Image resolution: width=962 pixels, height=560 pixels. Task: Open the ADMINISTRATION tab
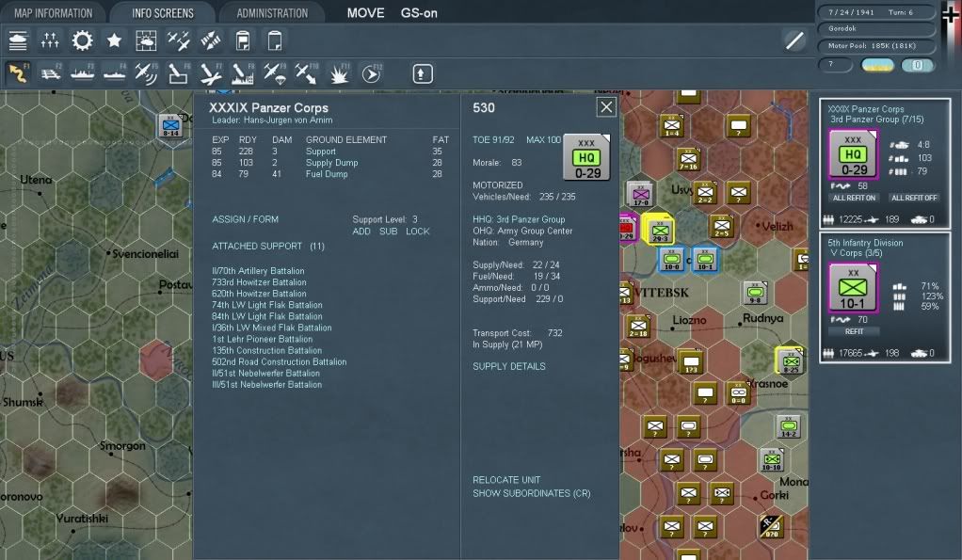point(272,13)
